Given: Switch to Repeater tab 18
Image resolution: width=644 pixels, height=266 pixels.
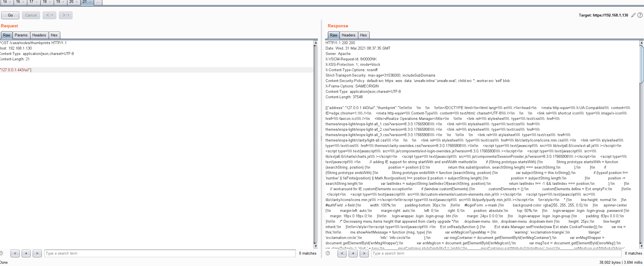Looking at the screenshot, I should tap(45, 2).
